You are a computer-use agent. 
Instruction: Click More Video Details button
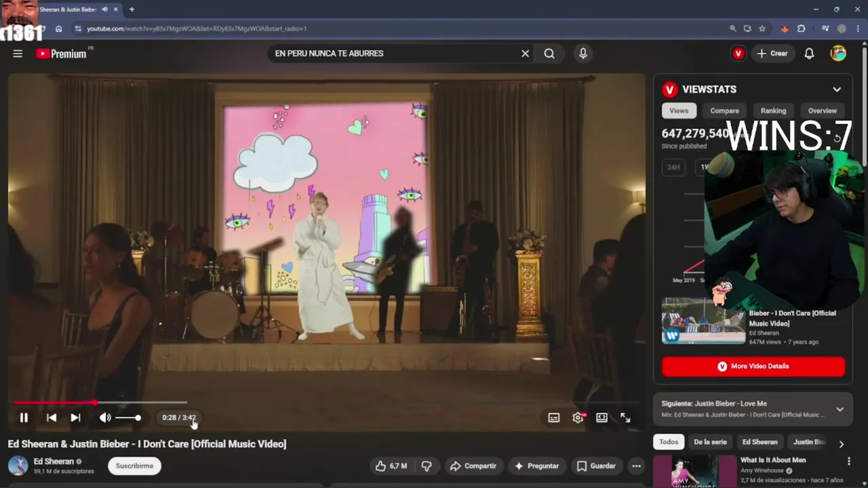[753, 366]
